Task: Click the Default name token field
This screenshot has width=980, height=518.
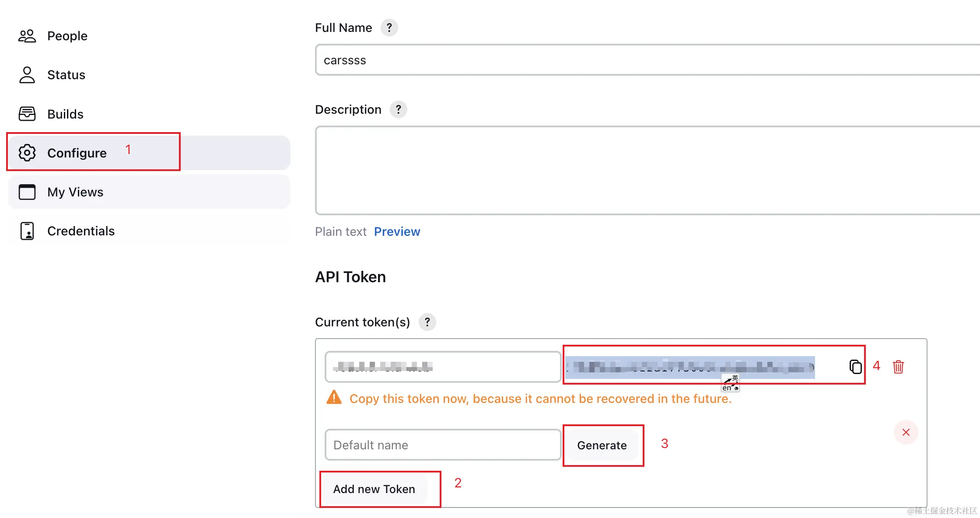Action: click(443, 445)
